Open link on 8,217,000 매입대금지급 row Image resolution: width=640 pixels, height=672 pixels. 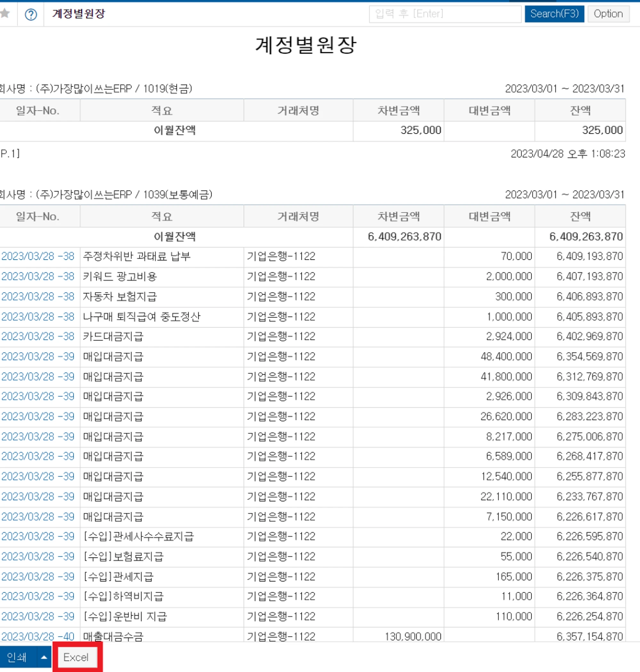(x=38, y=436)
